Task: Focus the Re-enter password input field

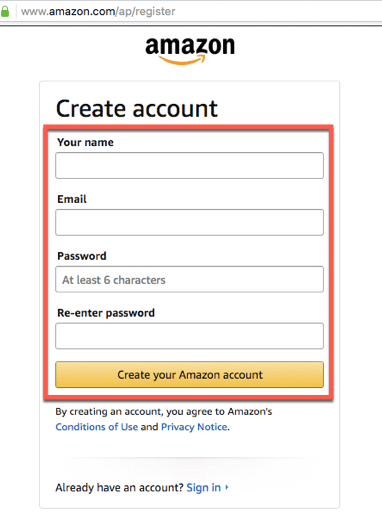Action: [x=189, y=336]
